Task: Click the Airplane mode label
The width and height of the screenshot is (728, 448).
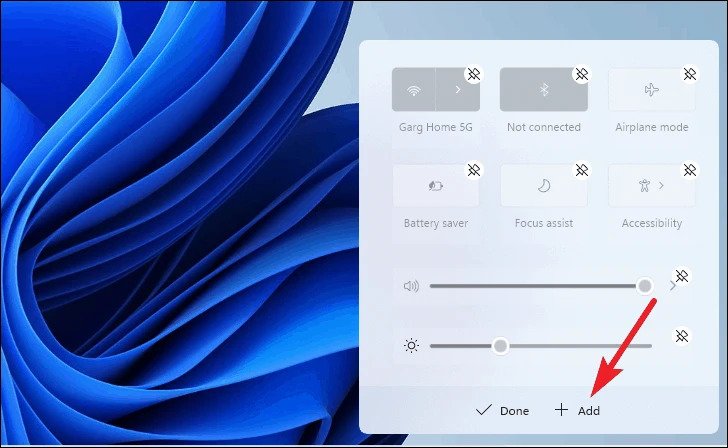Action: click(x=652, y=127)
